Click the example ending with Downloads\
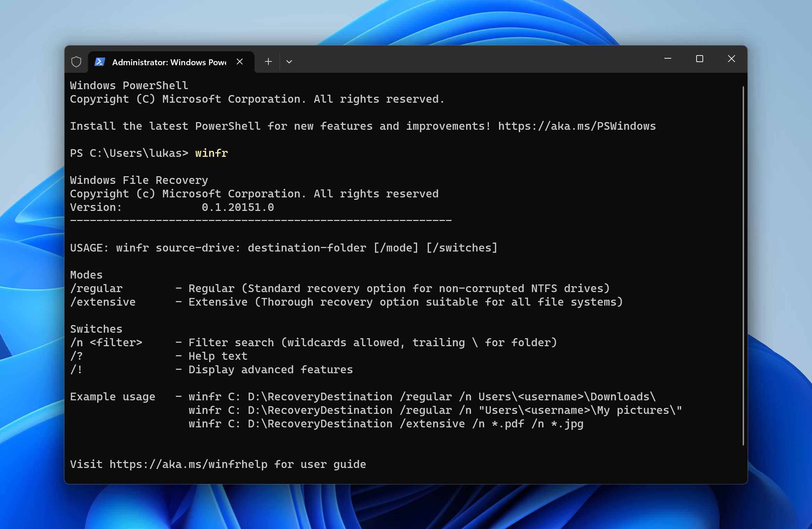Screen dimensions: 812x529 (422, 396)
